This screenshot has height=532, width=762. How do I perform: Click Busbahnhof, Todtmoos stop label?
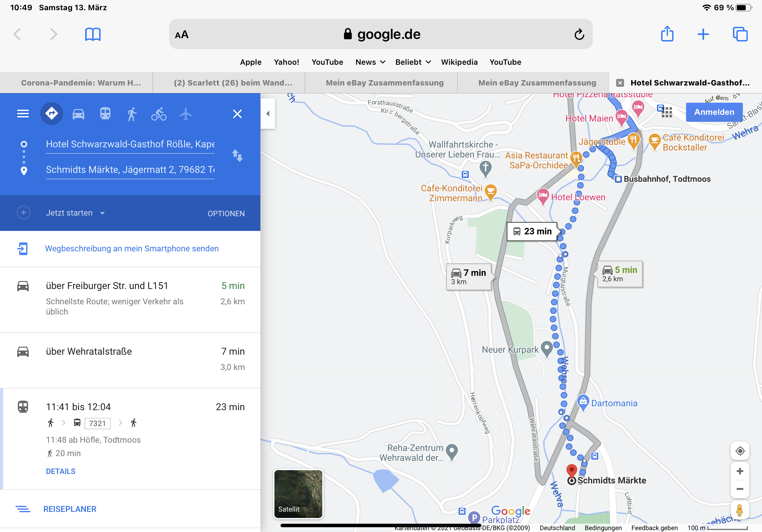pos(667,179)
